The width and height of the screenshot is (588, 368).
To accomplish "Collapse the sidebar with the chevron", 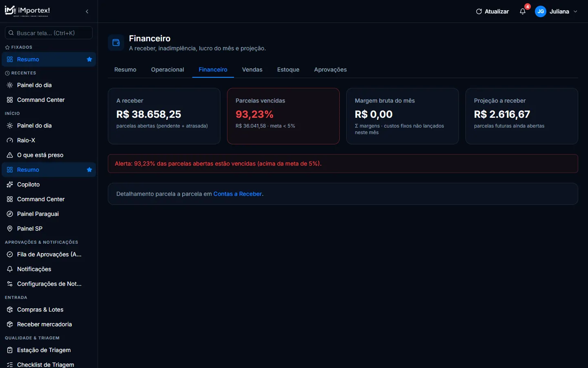I will coord(87,11).
